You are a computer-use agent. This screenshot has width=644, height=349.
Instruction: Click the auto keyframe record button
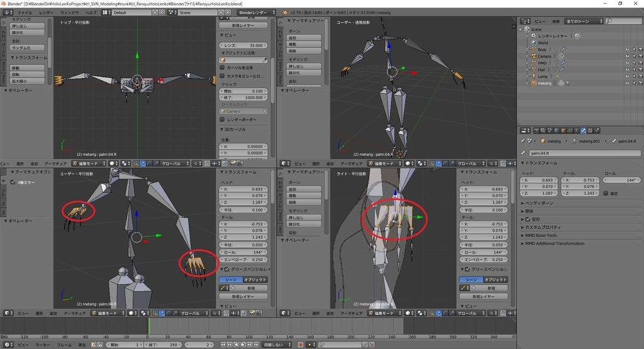point(300,345)
